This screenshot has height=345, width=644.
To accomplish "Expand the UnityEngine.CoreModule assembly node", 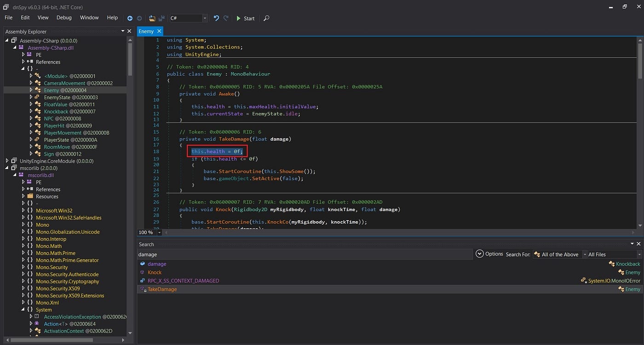I will (7, 161).
